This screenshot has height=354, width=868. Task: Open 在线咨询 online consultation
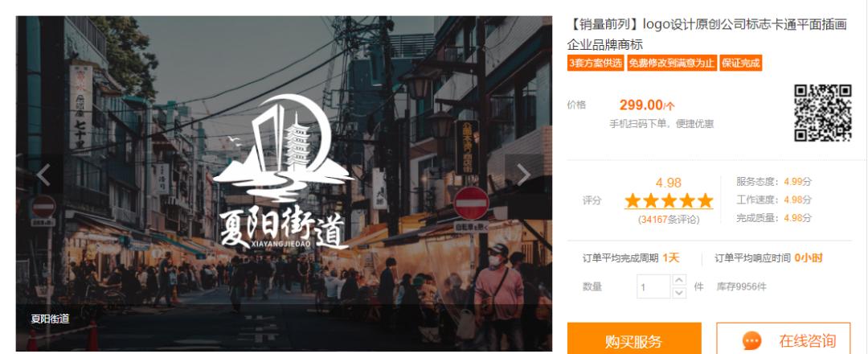tap(784, 339)
